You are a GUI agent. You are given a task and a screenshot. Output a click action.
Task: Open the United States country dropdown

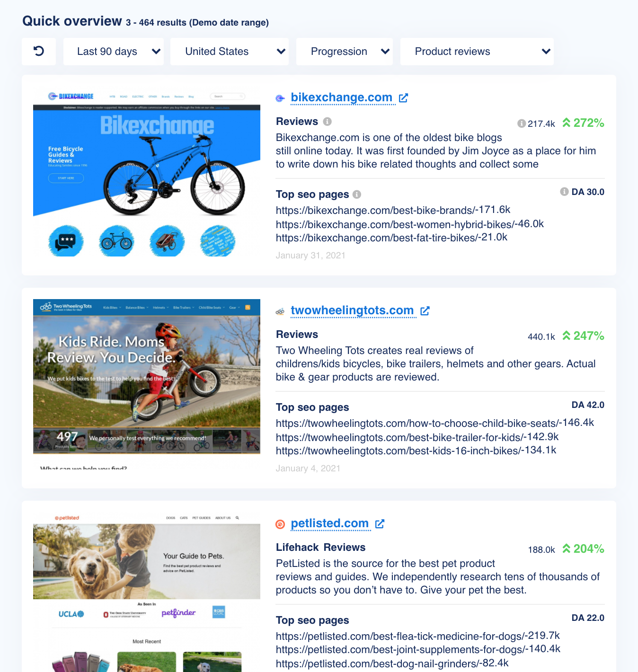click(x=230, y=52)
